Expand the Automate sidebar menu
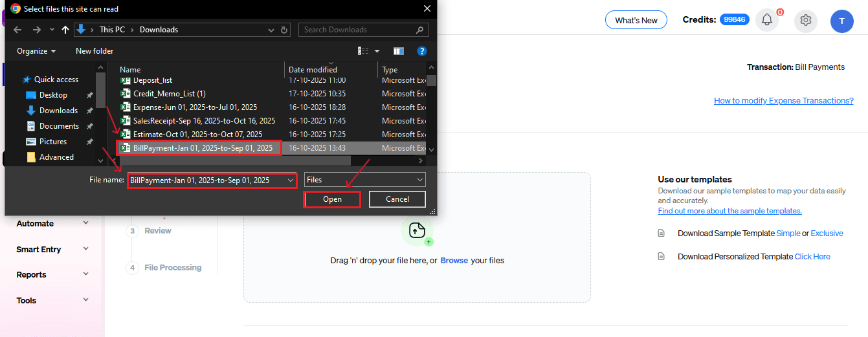The height and width of the screenshot is (337, 868). (x=53, y=224)
